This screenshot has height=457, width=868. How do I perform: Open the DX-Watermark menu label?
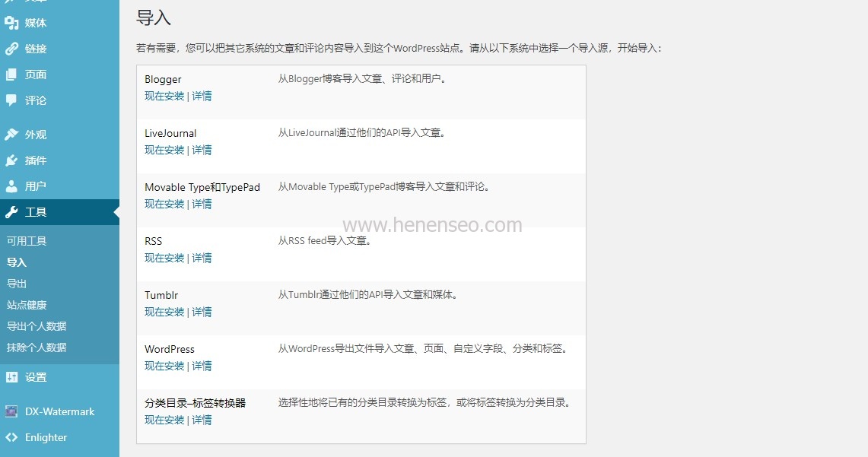(60, 411)
